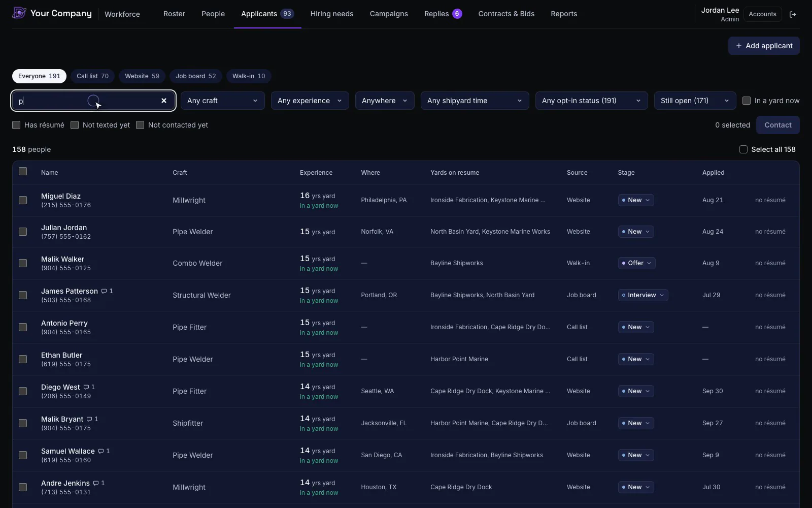
Task: Go to the Roster tab
Action: [x=174, y=14]
